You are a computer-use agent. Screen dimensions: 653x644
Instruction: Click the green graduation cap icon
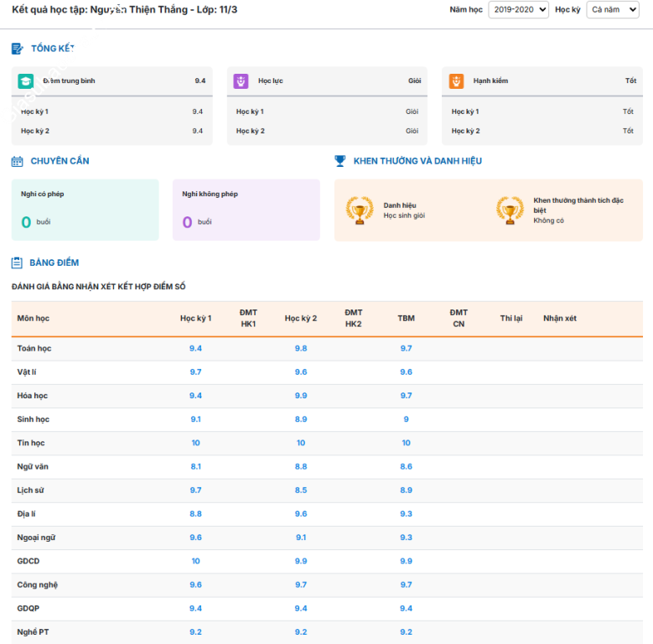click(x=25, y=81)
